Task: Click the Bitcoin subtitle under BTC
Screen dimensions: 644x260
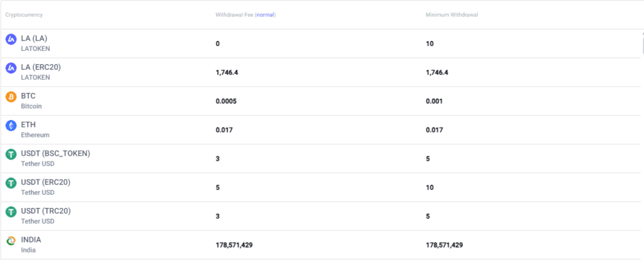Action: click(31, 106)
